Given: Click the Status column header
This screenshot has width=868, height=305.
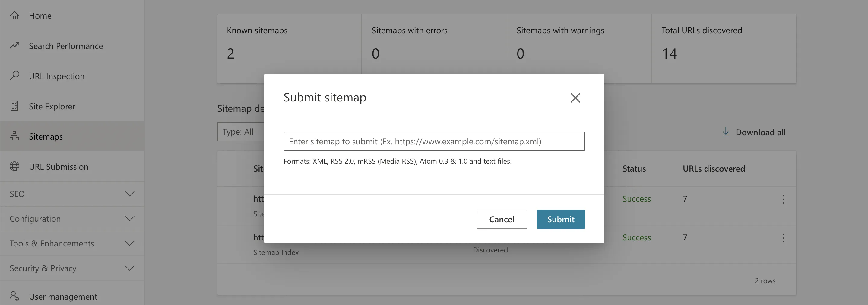Looking at the screenshot, I should tap(634, 169).
